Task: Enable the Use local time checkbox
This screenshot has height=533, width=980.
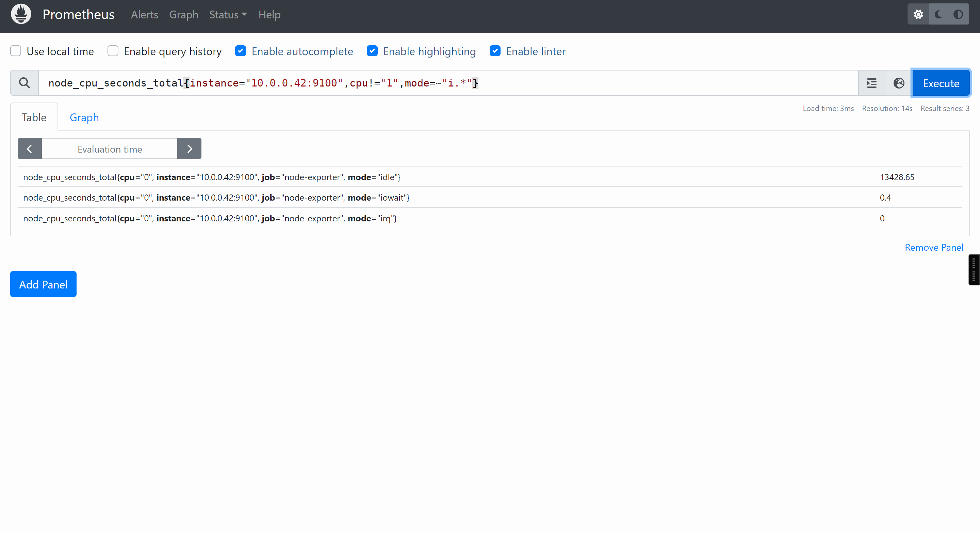Action: (x=16, y=51)
